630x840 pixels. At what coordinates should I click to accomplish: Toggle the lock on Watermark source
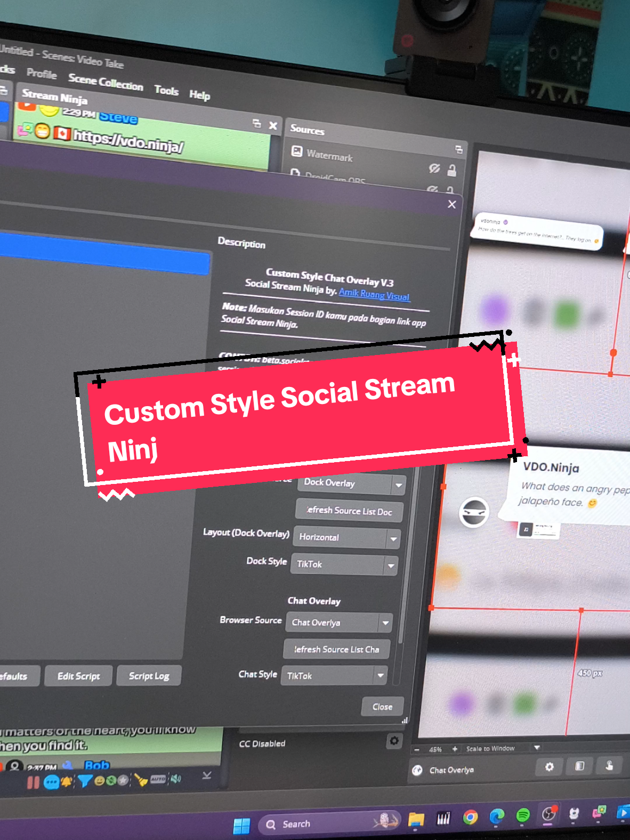click(451, 171)
